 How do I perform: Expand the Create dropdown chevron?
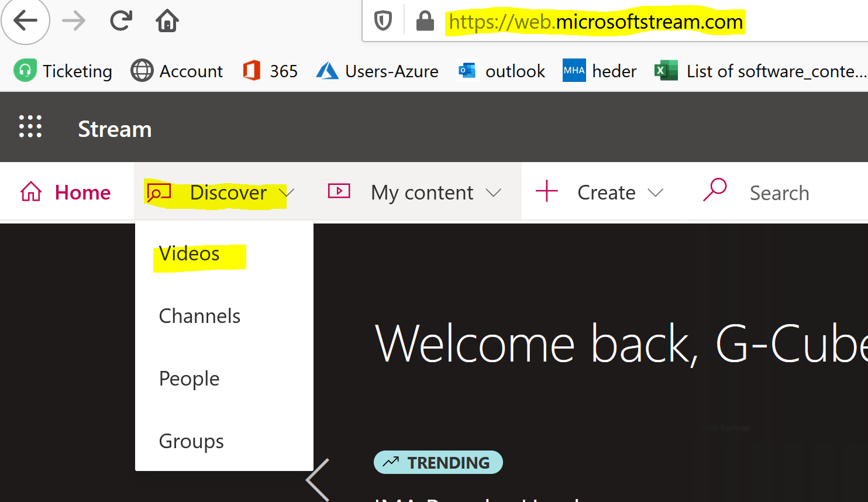[656, 192]
